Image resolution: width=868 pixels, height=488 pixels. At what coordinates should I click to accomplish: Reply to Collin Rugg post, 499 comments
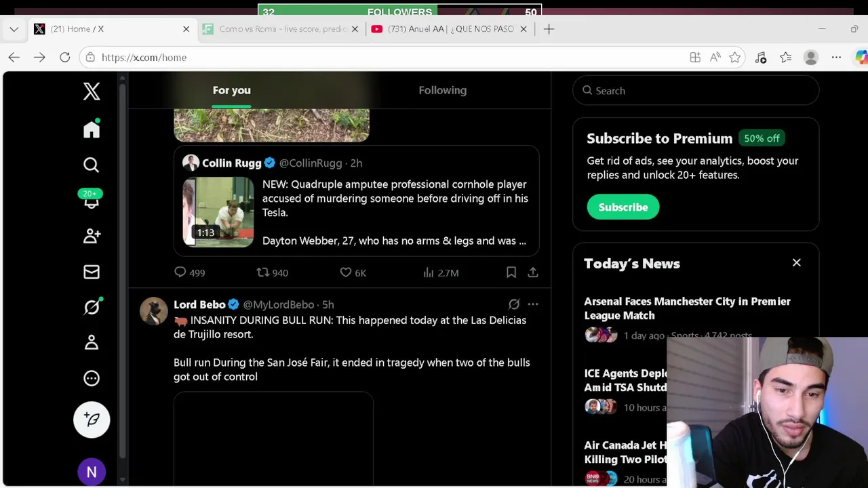tap(189, 272)
